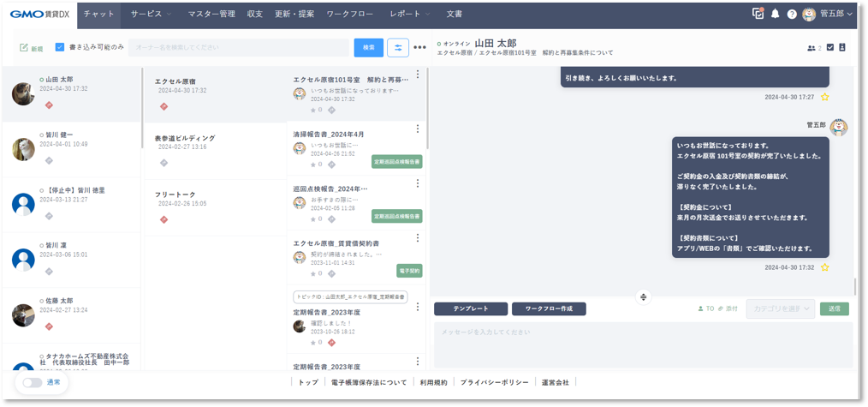The width and height of the screenshot is (868, 407).
Task: Click the notification bell icon
Action: click(776, 15)
